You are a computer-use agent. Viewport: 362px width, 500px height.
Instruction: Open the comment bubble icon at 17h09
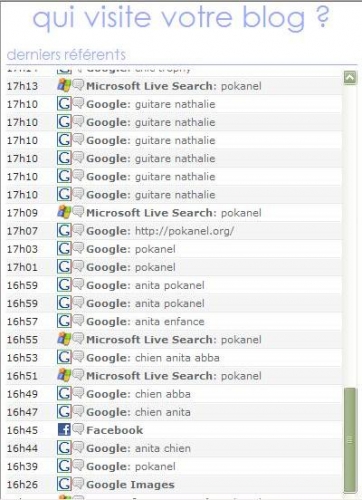pos(78,211)
